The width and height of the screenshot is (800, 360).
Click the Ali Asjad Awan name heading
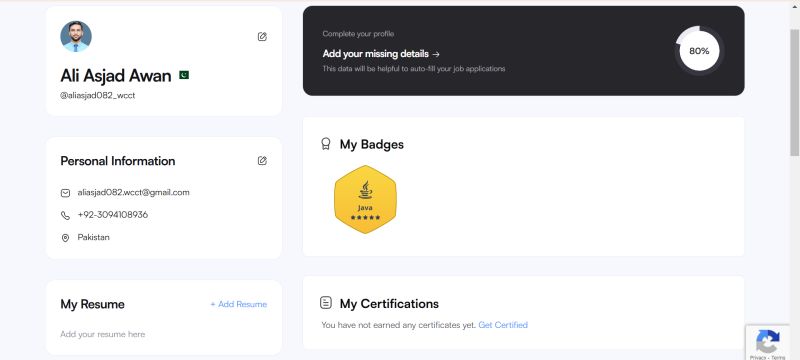[116, 75]
